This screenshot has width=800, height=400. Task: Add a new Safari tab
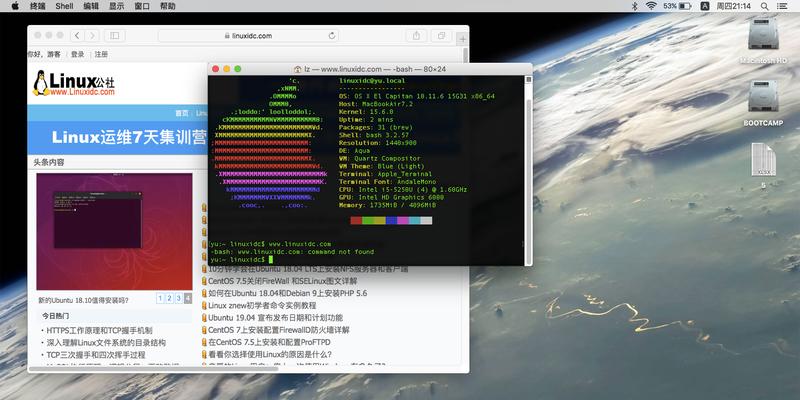[x=462, y=39]
